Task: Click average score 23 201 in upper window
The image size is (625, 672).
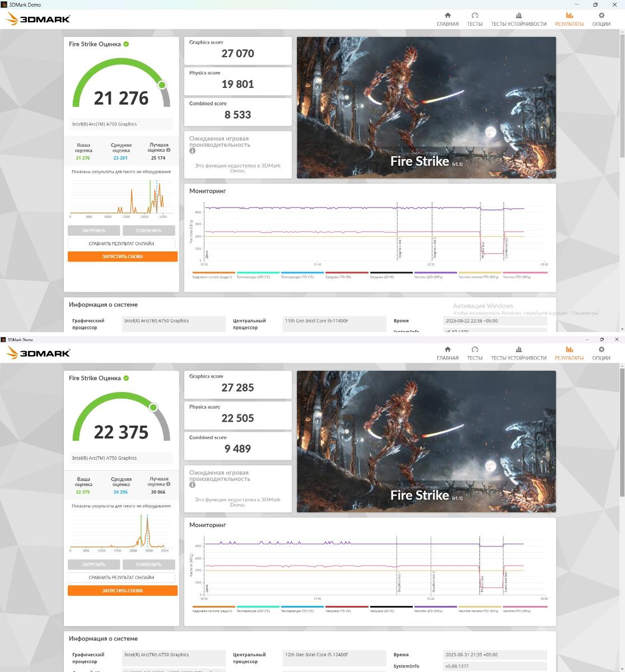Action: point(120,158)
